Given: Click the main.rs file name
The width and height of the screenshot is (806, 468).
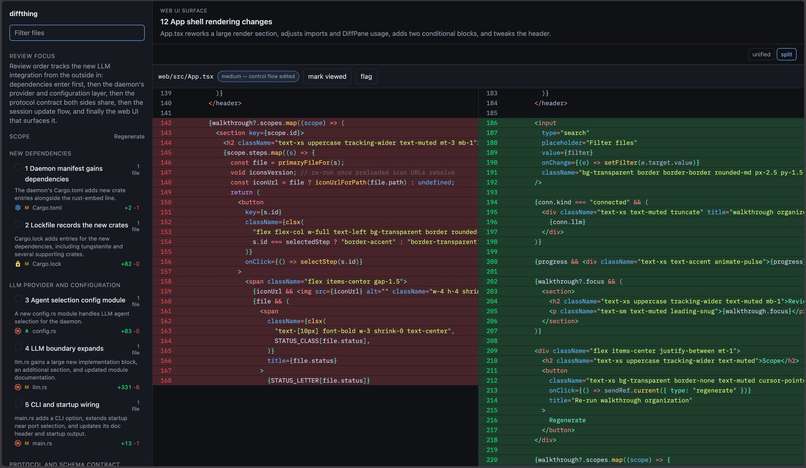Looking at the screenshot, I should pos(42,443).
